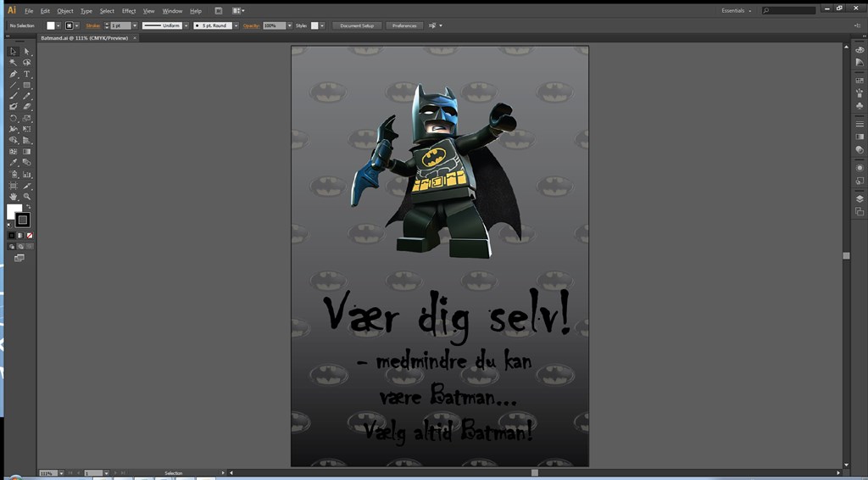This screenshot has height=480, width=868.
Task: Open the Object menu
Action: click(x=64, y=11)
